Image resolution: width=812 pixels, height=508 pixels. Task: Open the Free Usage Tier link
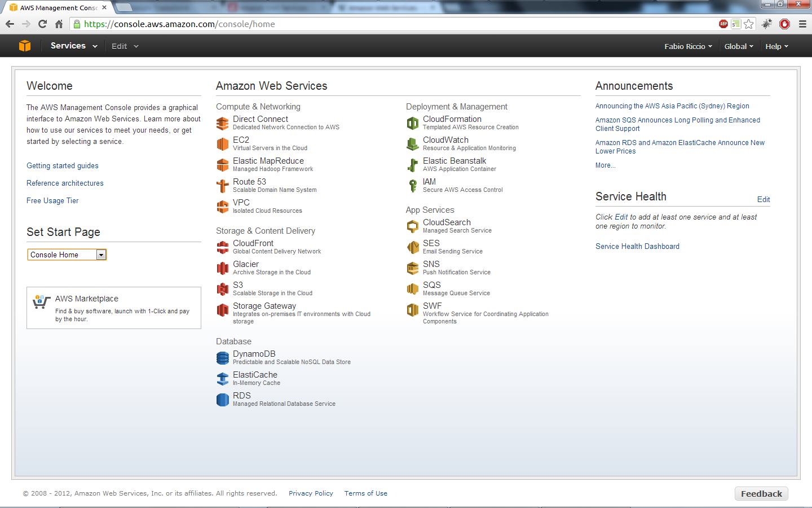click(52, 200)
